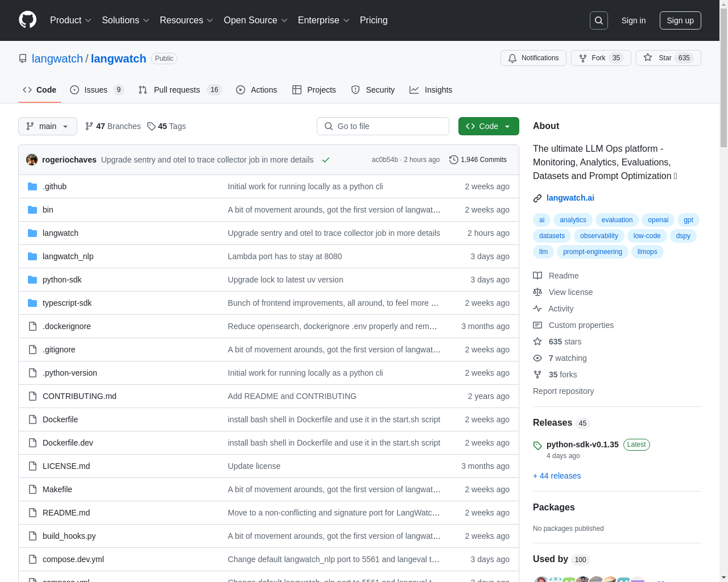This screenshot has width=728, height=582.
Task: Expand the Solutions menu
Action: (x=125, y=20)
